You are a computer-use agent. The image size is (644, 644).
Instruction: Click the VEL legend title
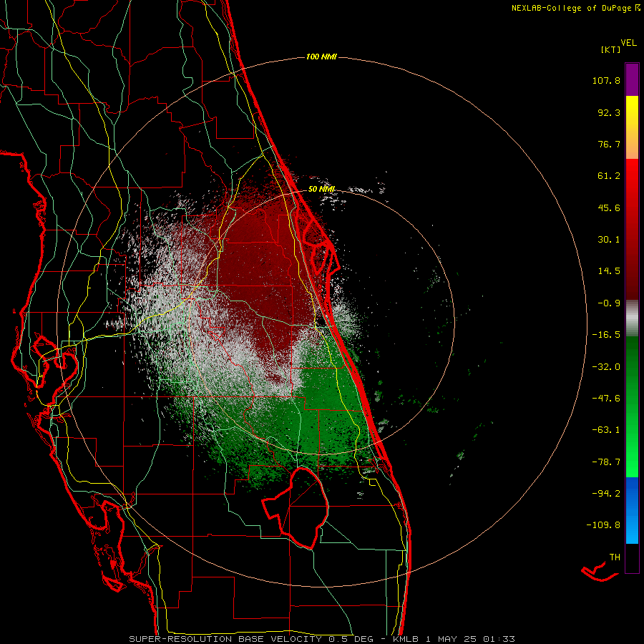click(628, 43)
